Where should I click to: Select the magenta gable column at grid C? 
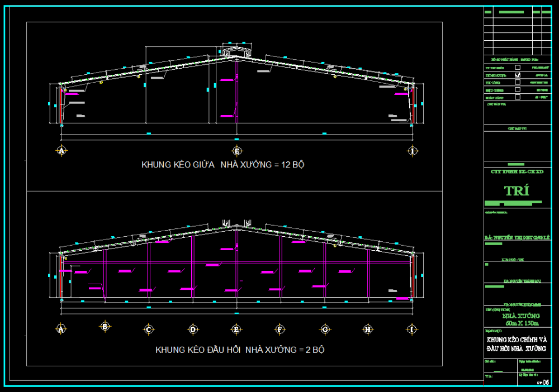(x=149, y=270)
